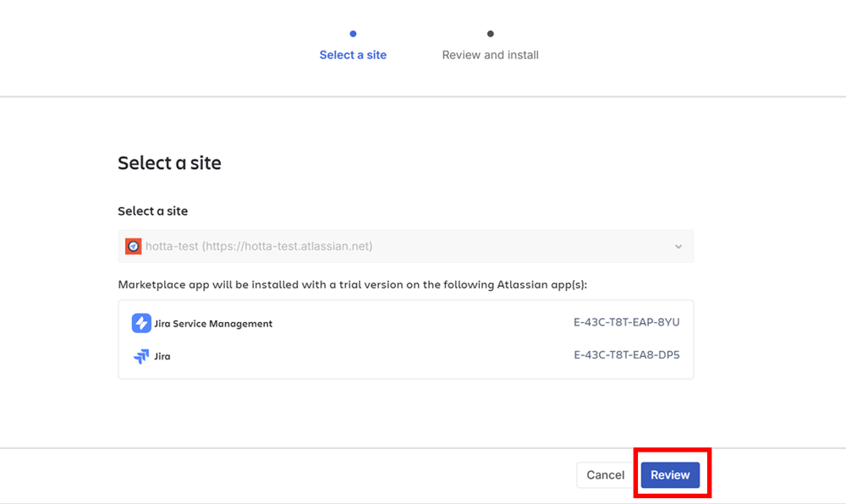The width and height of the screenshot is (846, 504).
Task: Click the large Select a site heading
Action: point(169,163)
